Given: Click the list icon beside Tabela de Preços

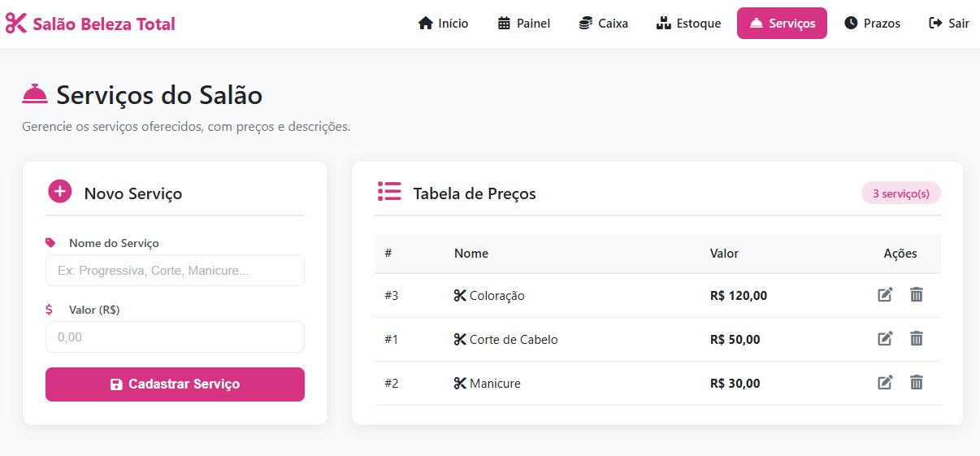Looking at the screenshot, I should point(389,192).
